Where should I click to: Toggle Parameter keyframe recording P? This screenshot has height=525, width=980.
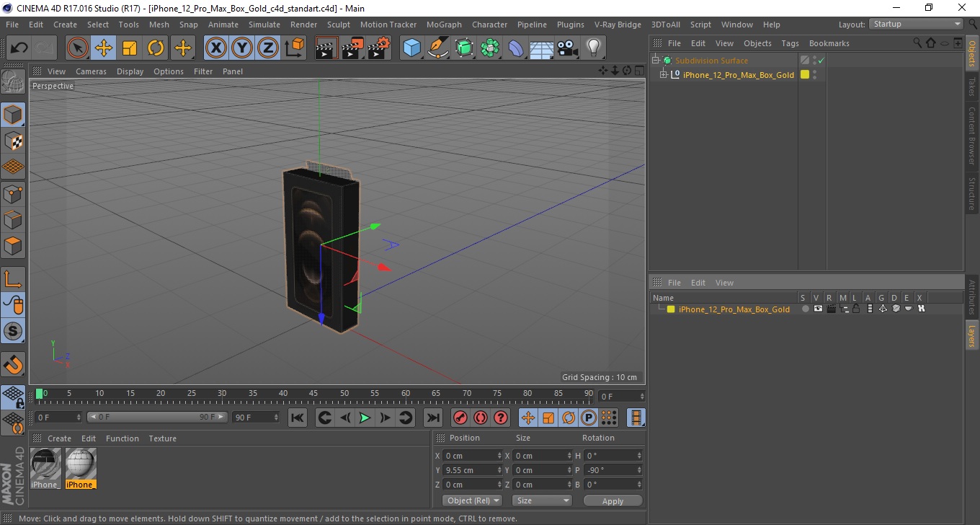[589, 418]
